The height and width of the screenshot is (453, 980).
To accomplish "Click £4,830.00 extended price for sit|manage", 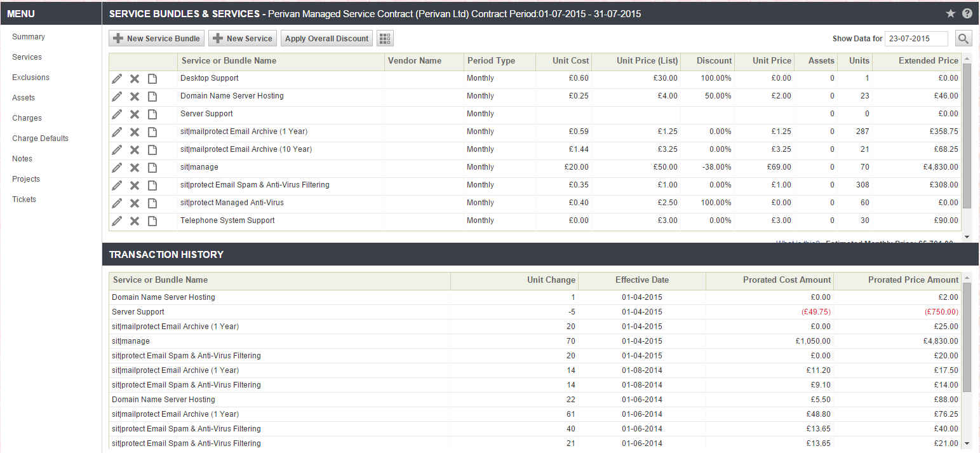I will pyautogui.click(x=941, y=168).
